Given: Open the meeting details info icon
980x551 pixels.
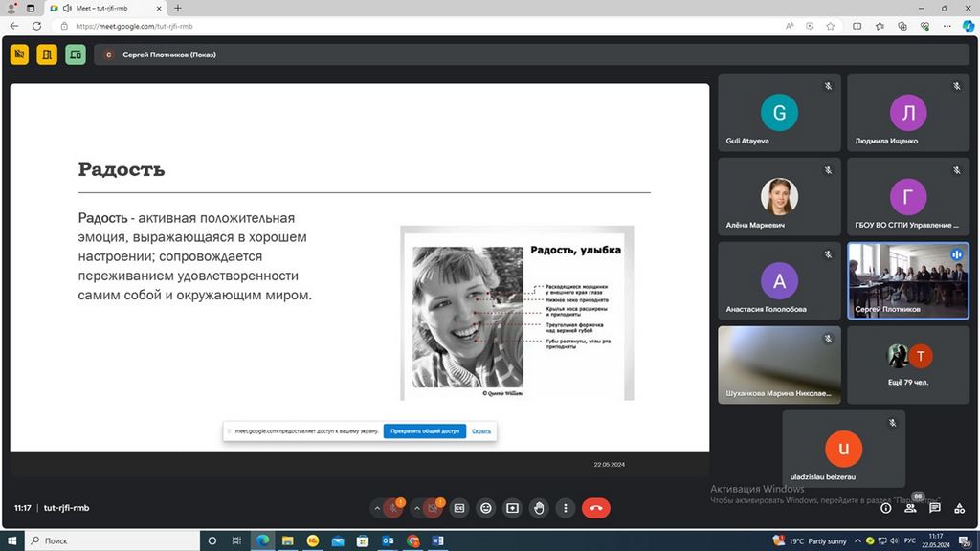Looking at the screenshot, I should pos(885,508).
